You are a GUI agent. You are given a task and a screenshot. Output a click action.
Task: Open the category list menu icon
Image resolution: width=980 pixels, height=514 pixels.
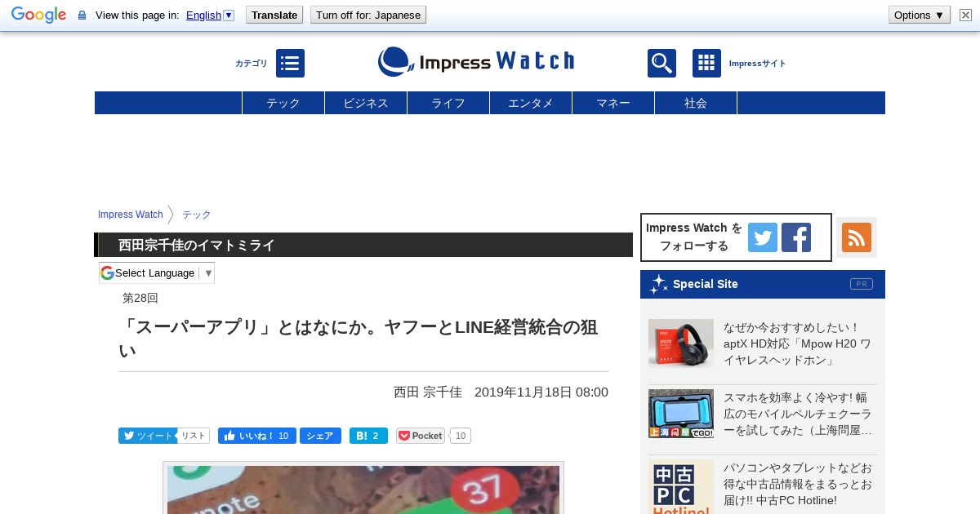pos(290,63)
